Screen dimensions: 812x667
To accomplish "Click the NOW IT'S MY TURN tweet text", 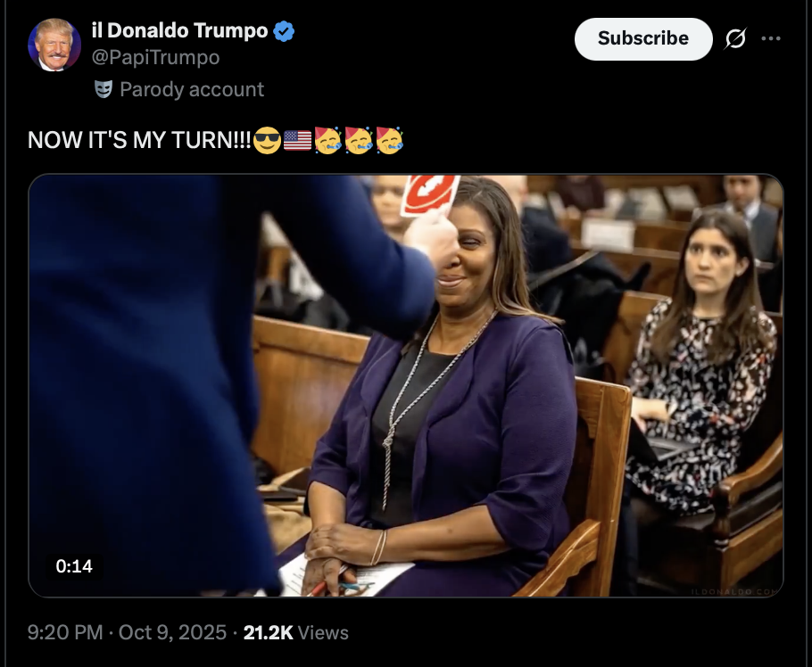I will [x=139, y=141].
